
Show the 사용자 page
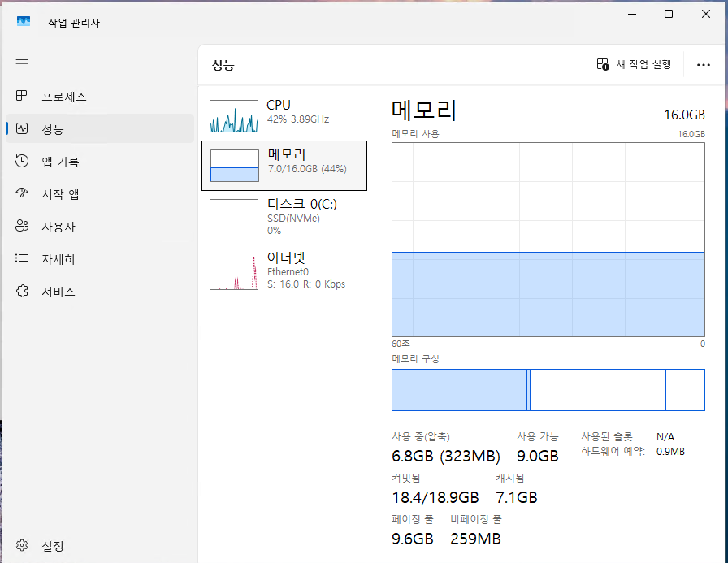click(x=100, y=226)
